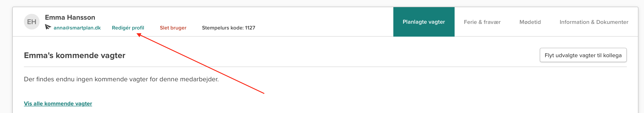Viewport: 644px width, 113px height.
Task: Click the EH avatar circle
Action: pos(32,22)
